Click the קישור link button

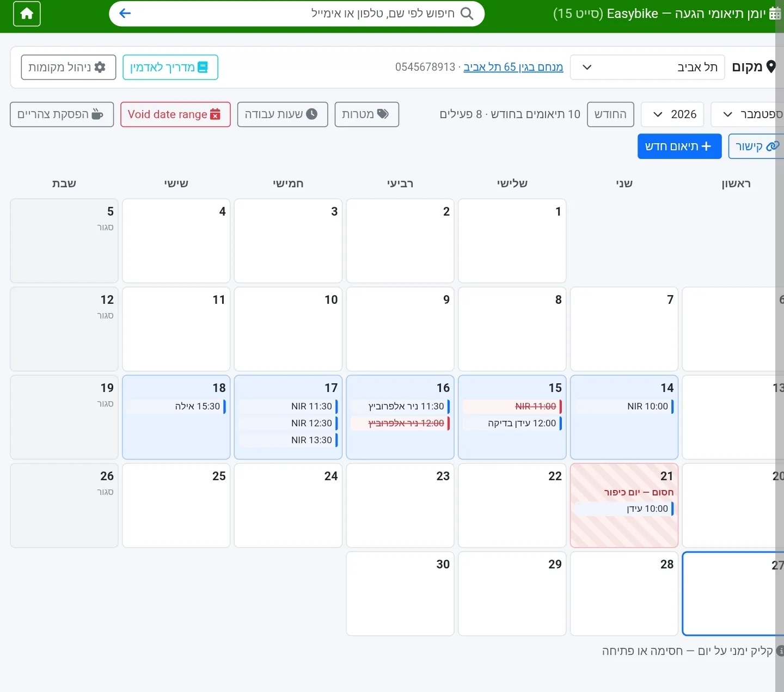757,146
